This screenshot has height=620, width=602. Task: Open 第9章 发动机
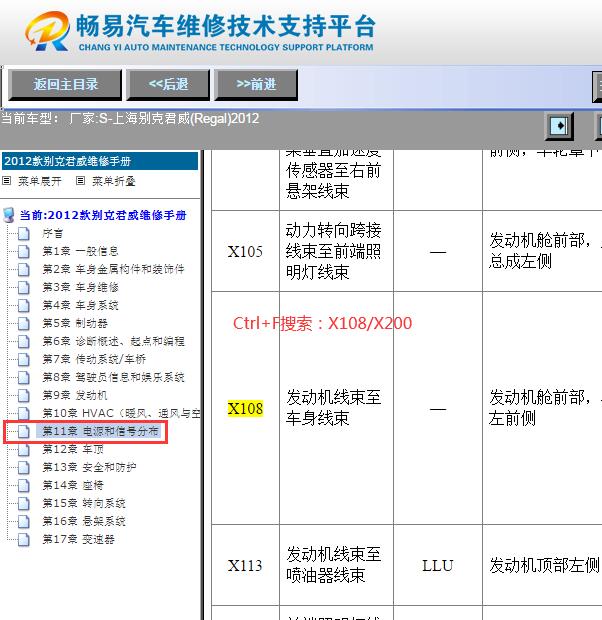[75, 395]
